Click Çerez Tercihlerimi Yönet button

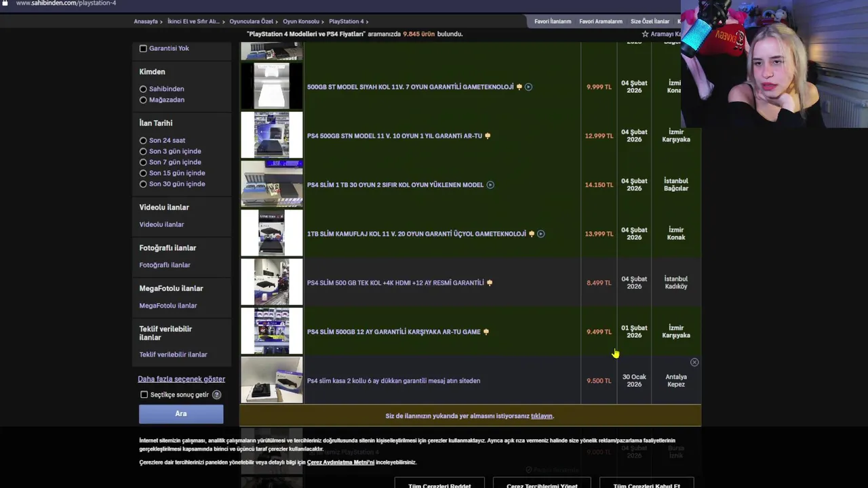(x=542, y=483)
